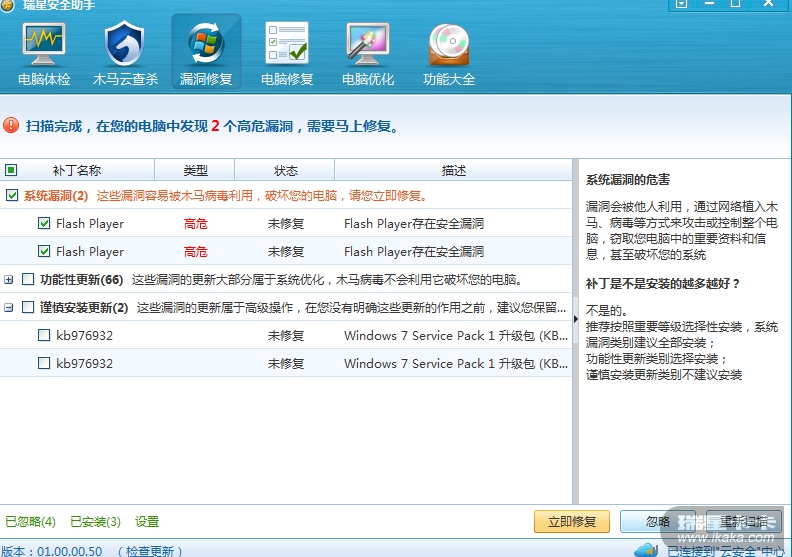Image resolution: width=792 pixels, height=557 pixels.
Task: Open the 已忽略(4) link
Action: [x=30, y=521]
